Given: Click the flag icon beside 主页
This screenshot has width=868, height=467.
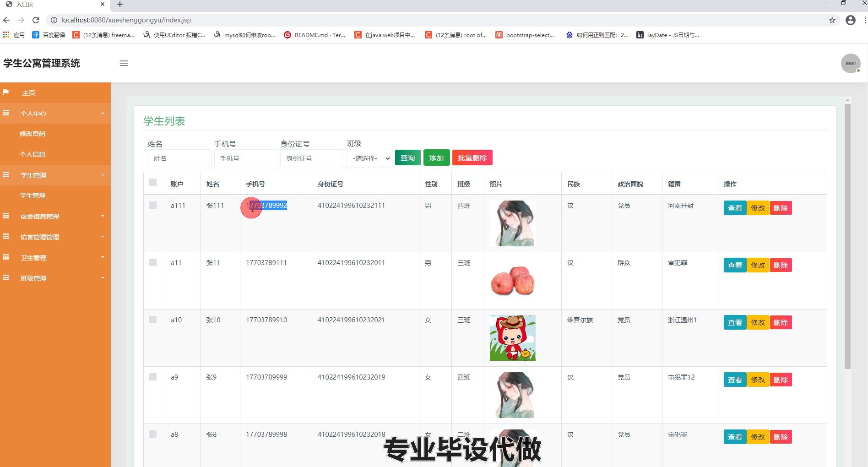Looking at the screenshot, I should 6,92.
